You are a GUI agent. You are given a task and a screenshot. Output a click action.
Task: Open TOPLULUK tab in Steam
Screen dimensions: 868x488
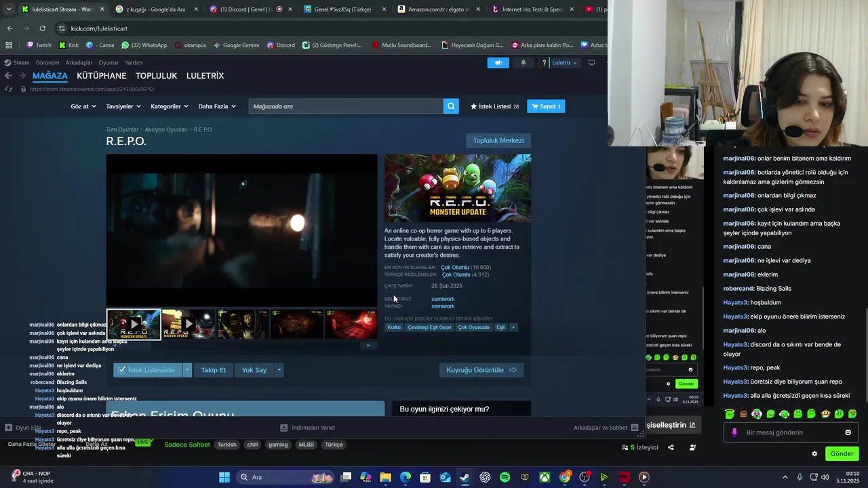(156, 76)
